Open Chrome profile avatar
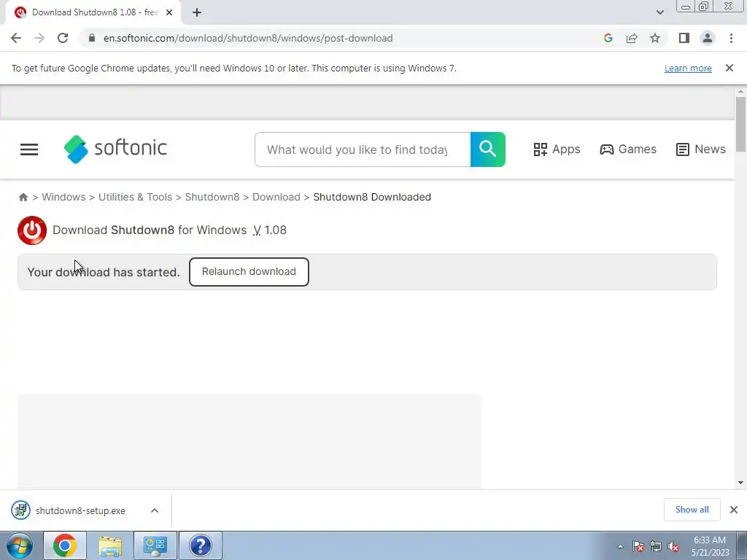Image resolution: width=747 pixels, height=560 pixels. (x=708, y=38)
